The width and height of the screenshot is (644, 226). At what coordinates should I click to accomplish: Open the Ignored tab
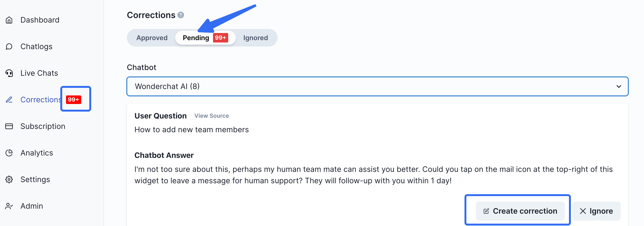255,38
